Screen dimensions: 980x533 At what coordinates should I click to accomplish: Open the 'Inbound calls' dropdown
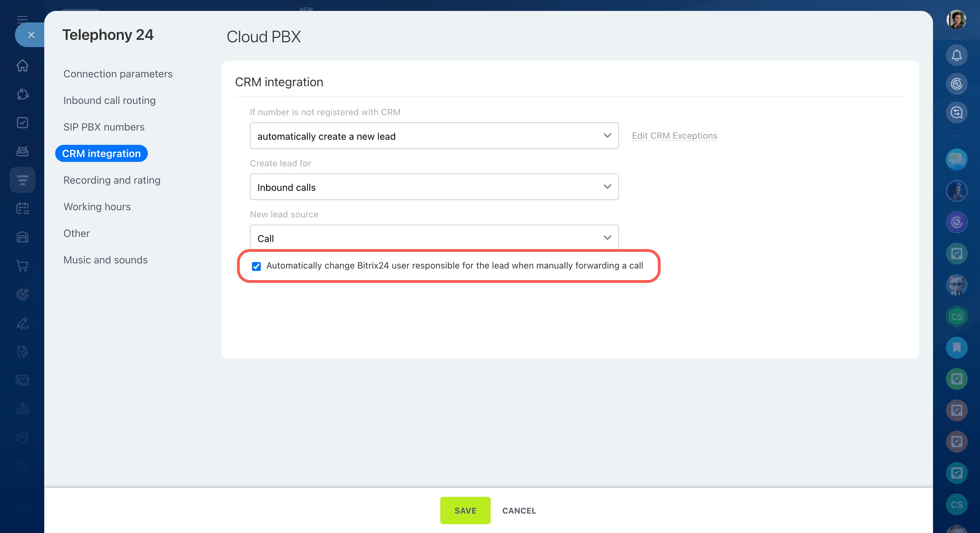(x=434, y=187)
